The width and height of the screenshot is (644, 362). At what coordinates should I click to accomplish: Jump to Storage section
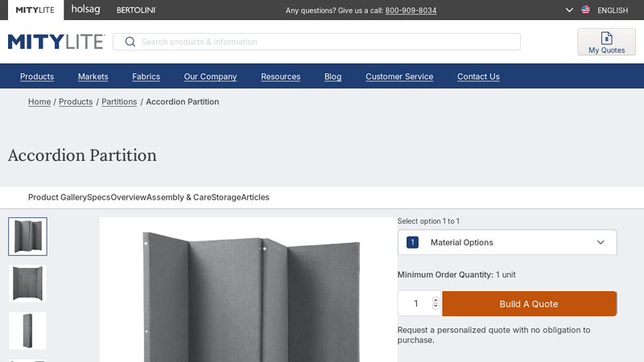pyautogui.click(x=226, y=197)
